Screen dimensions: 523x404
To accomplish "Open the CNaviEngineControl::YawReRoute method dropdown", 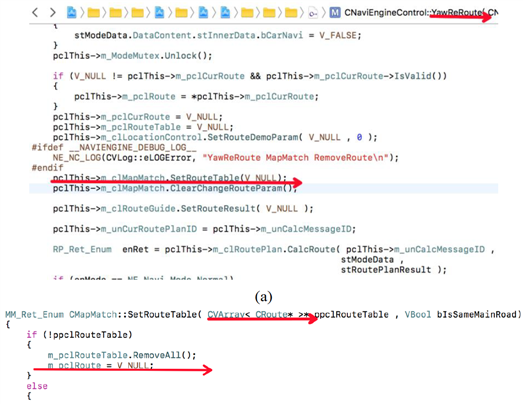I will tap(421, 13).
